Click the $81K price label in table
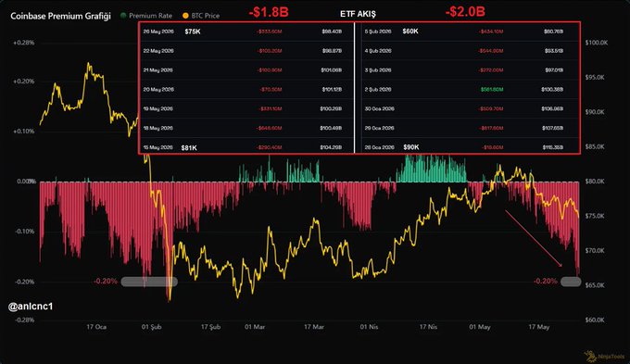 click(189, 148)
